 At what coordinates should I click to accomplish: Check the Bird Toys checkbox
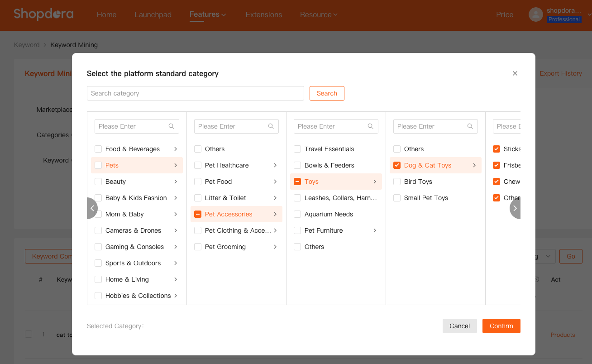[x=397, y=182]
